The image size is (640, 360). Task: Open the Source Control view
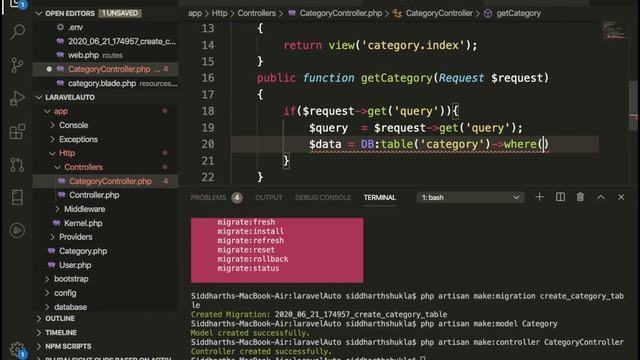point(17,65)
